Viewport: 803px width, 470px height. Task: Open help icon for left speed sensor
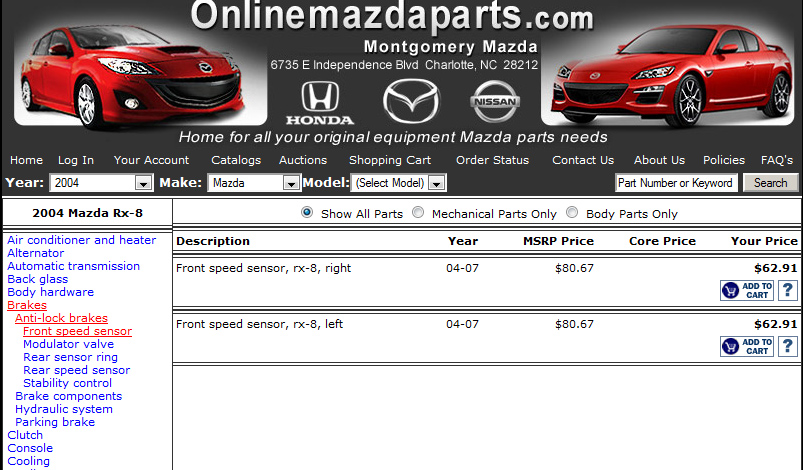(788, 347)
